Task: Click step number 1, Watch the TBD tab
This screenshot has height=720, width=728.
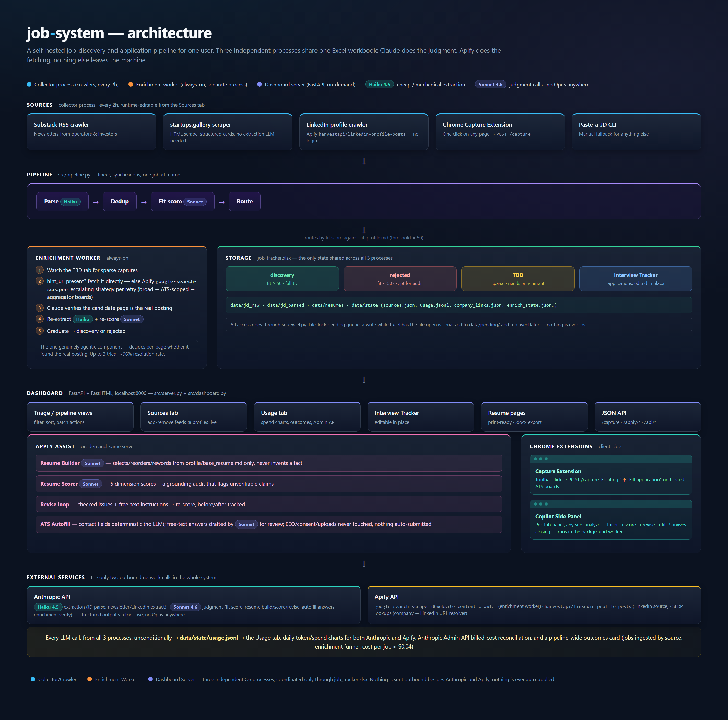Action: (40, 270)
